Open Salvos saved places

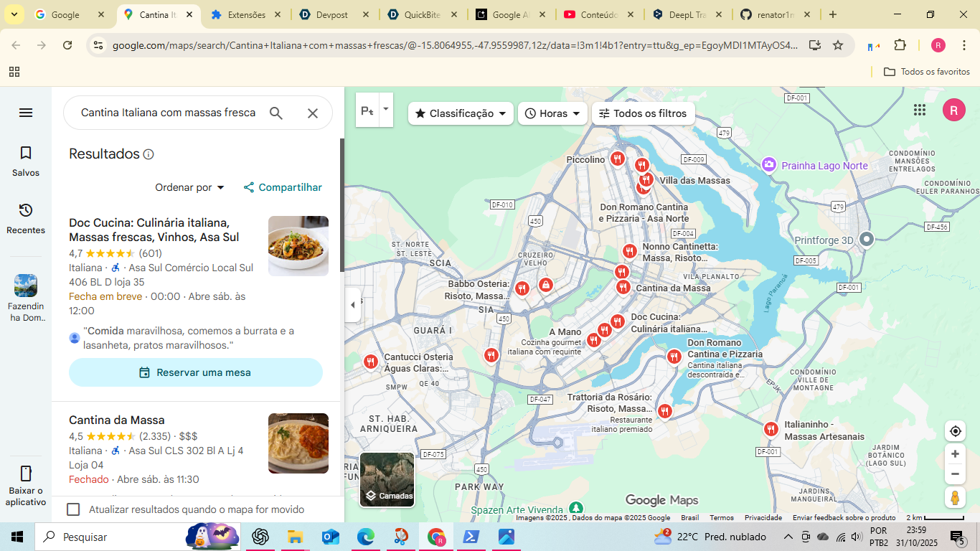pos(26,161)
